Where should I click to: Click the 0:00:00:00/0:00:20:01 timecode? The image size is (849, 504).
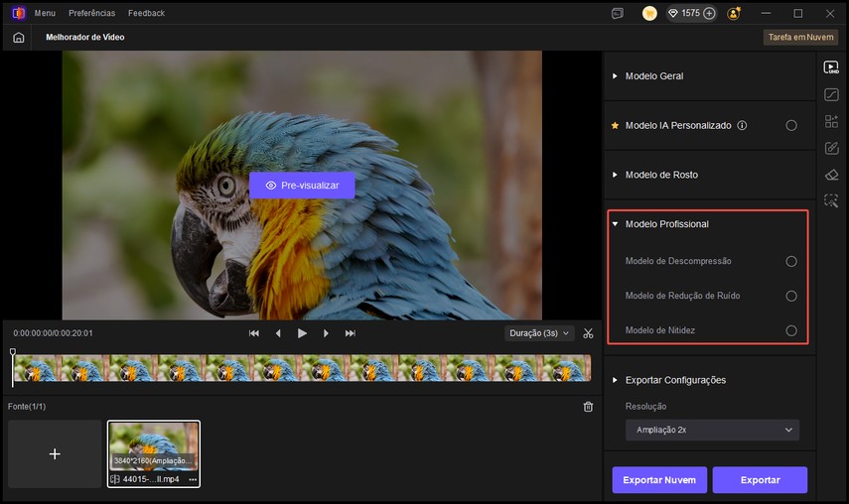[x=53, y=333]
